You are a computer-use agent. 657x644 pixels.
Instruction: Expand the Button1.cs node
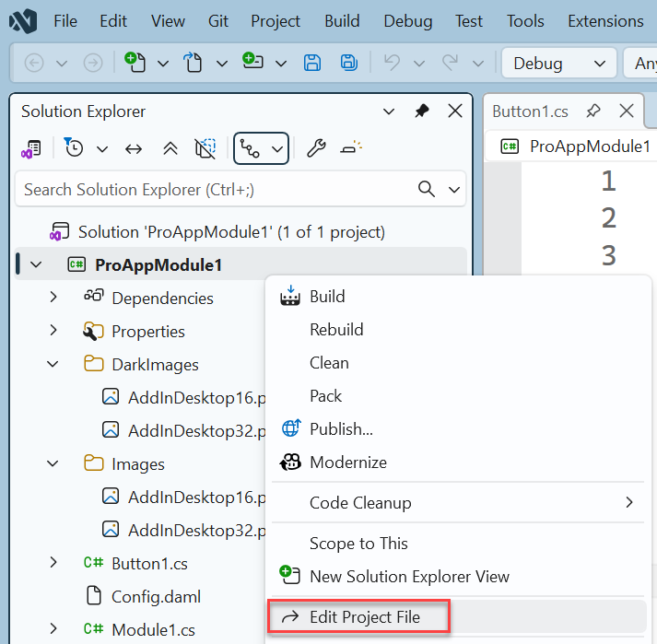coord(53,562)
